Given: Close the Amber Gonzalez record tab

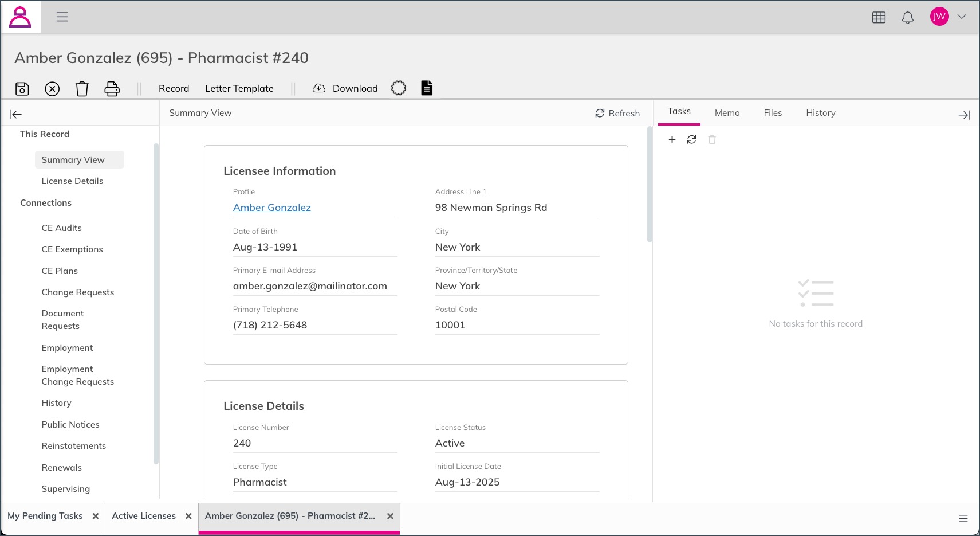Looking at the screenshot, I should [x=390, y=516].
